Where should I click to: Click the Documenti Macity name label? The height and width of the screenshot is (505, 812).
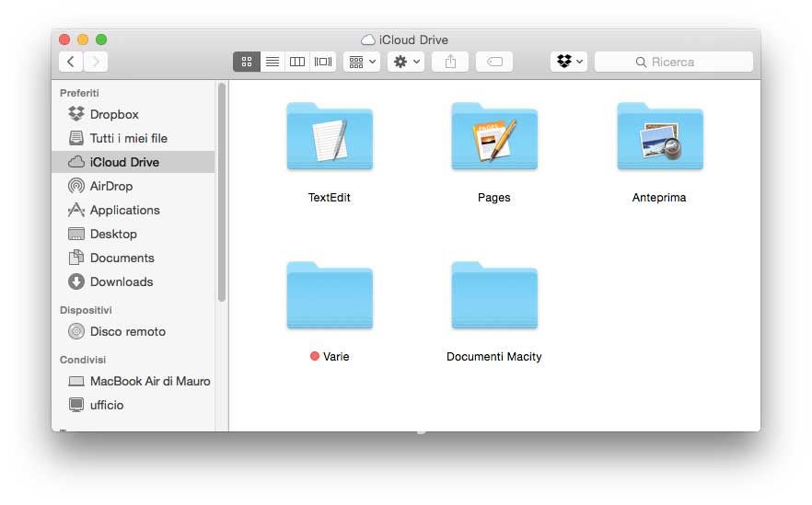(494, 357)
